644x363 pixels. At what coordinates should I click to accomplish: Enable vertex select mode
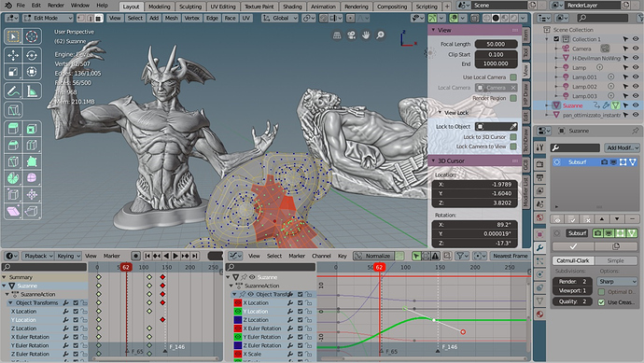(x=81, y=18)
